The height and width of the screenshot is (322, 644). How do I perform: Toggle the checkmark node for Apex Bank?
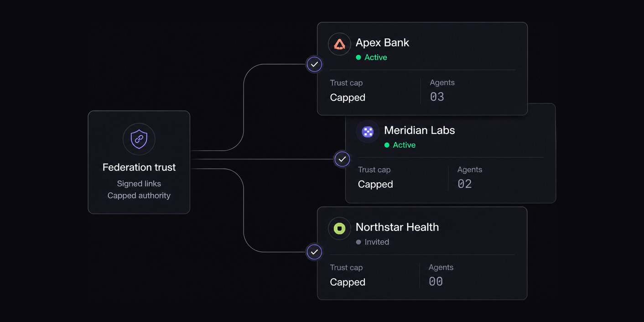[314, 64]
